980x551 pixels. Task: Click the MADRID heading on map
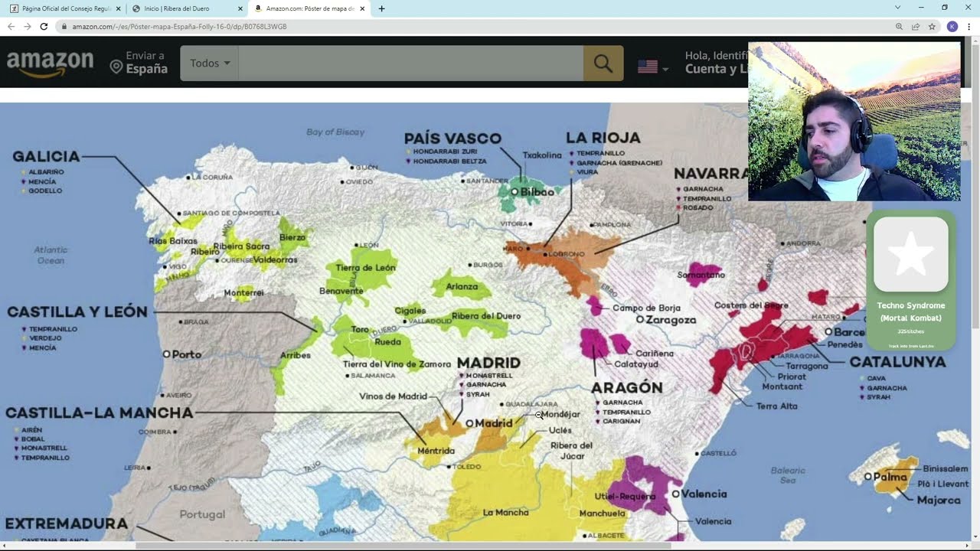click(x=488, y=363)
